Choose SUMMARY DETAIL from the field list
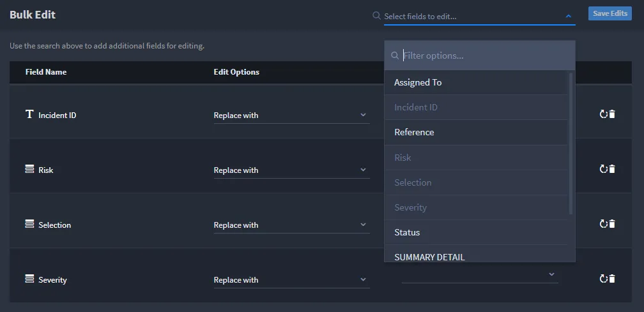Viewport: 644px width, 312px height. click(x=476, y=254)
